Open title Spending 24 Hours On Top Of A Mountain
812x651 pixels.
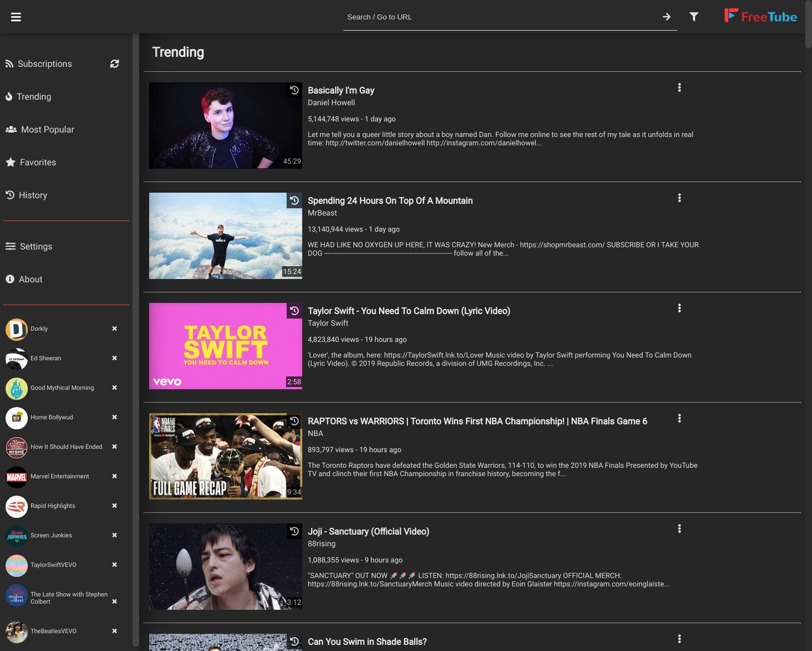pyautogui.click(x=390, y=201)
